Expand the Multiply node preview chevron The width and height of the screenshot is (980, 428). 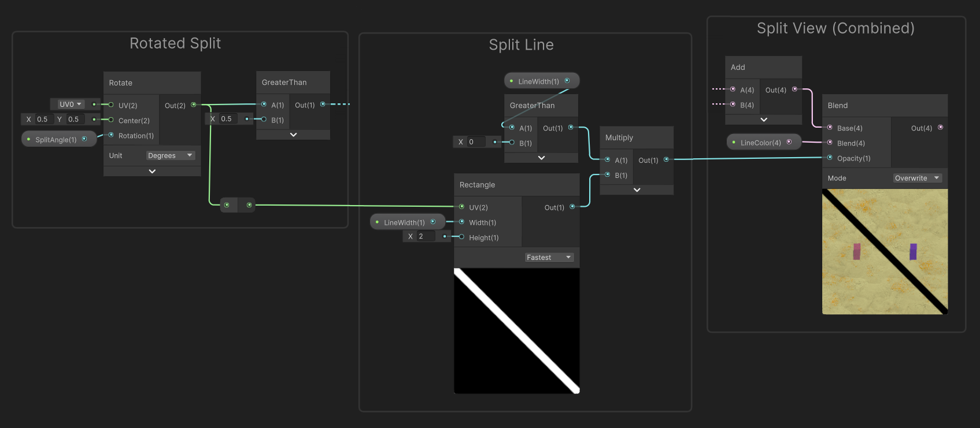coord(637,190)
